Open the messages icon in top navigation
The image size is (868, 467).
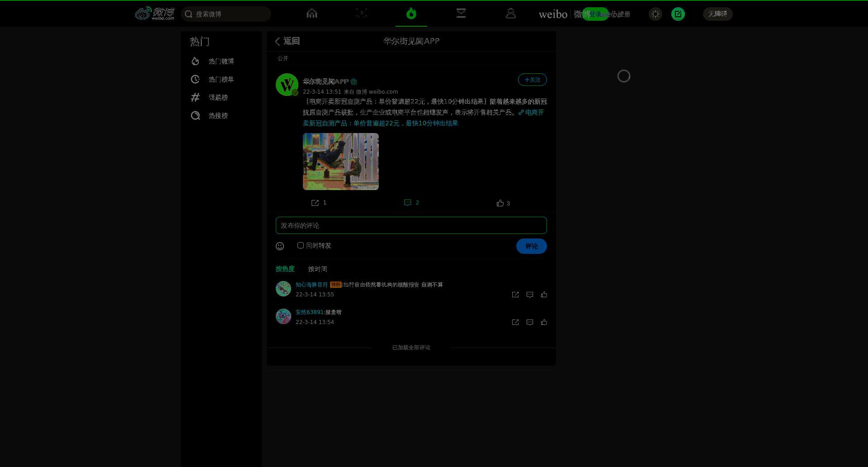pyautogui.click(x=461, y=13)
